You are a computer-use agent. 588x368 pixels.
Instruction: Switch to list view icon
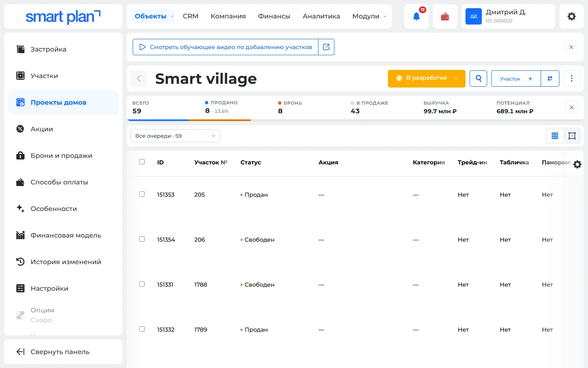[555, 136]
